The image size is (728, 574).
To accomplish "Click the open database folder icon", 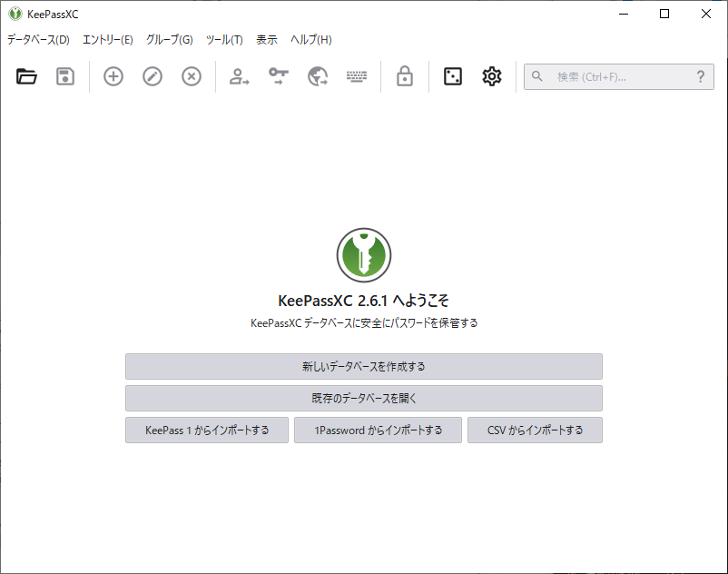I will point(26,76).
